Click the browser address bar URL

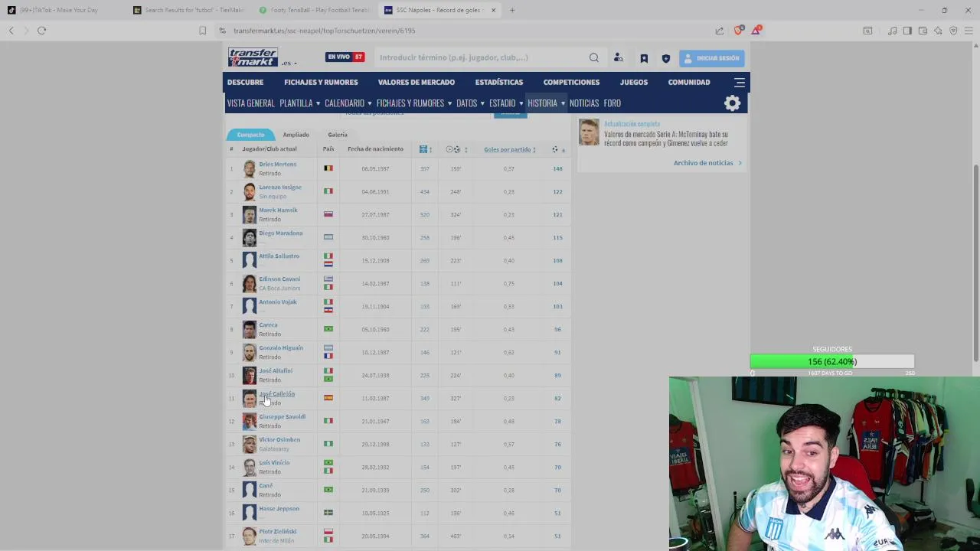[325, 31]
